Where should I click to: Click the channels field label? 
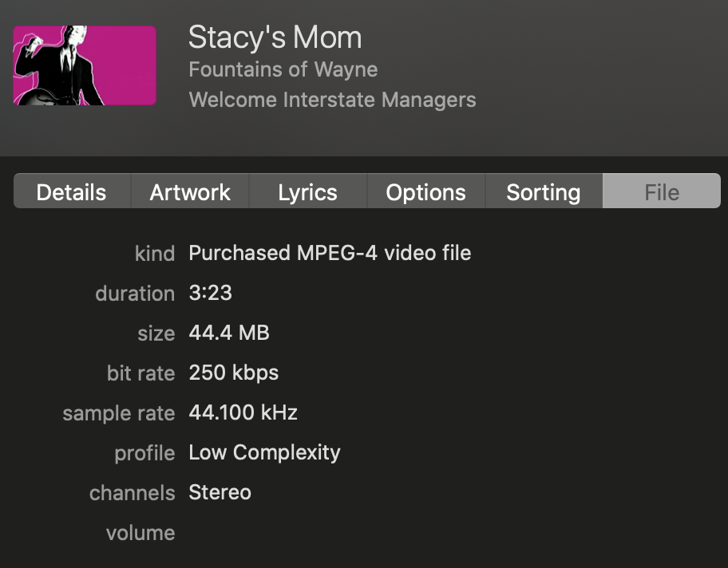point(133,493)
